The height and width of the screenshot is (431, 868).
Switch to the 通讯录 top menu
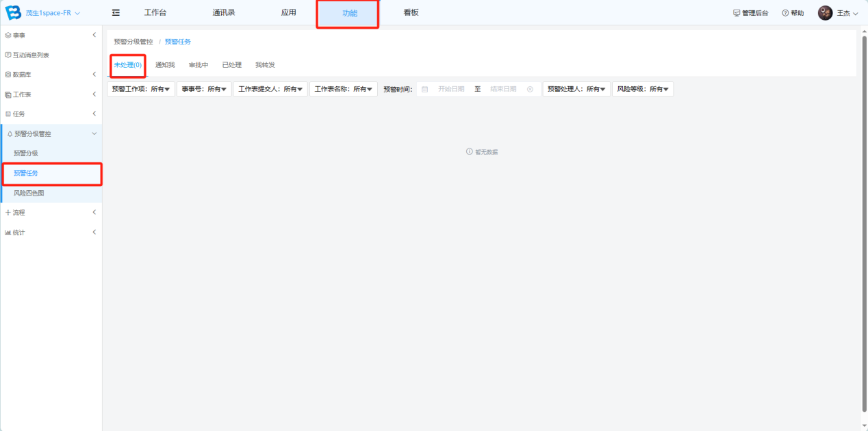tap(224, 13)
